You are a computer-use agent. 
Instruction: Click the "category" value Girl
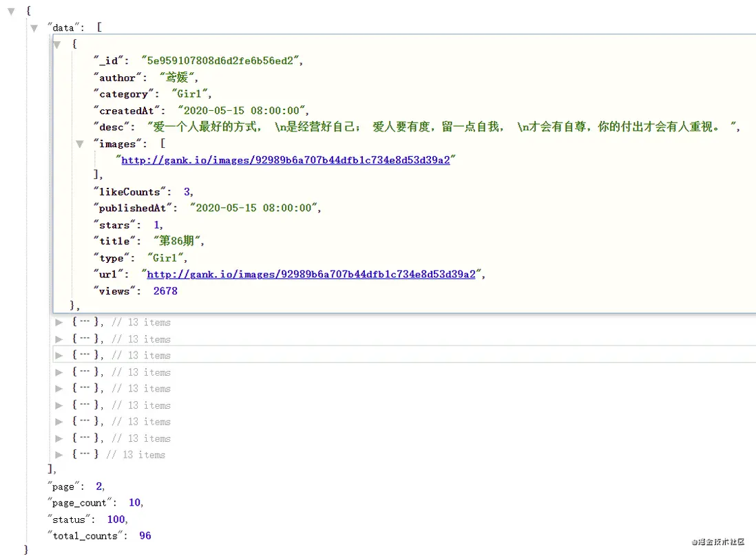[x=189, y=94]
